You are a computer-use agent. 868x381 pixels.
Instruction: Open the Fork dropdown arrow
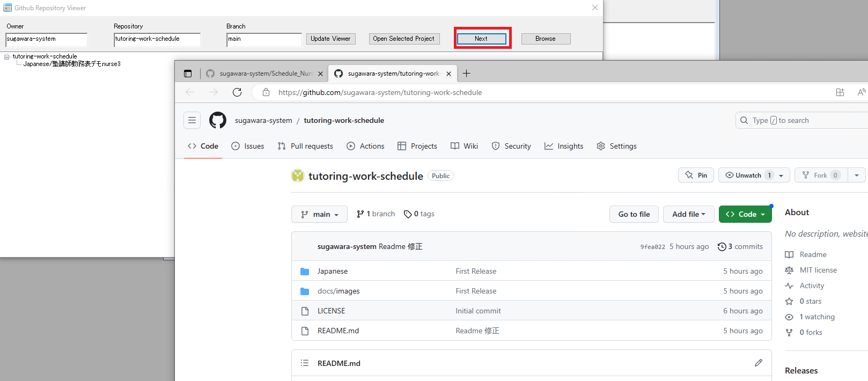click(857, 175)
